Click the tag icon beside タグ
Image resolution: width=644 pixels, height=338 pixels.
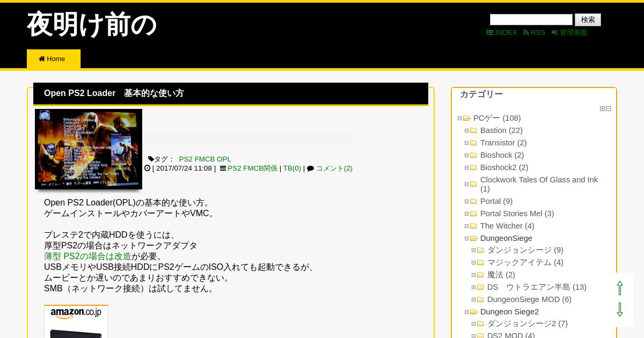151,159
